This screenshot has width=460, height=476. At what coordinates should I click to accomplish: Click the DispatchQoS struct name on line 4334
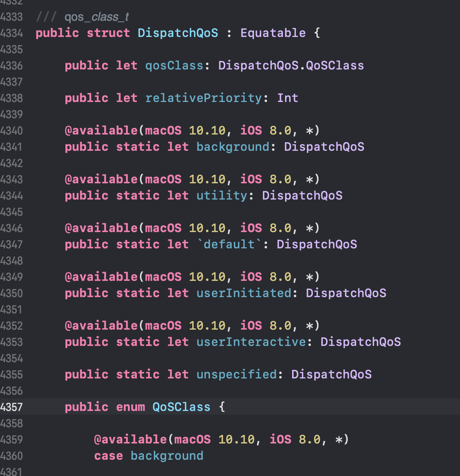(x=178, y=33)
